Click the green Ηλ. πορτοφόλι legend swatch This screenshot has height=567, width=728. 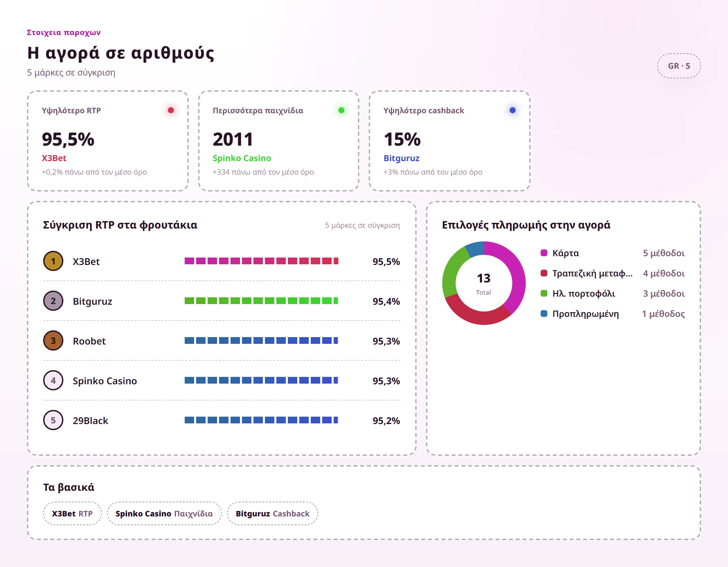[x=544, y=294]
